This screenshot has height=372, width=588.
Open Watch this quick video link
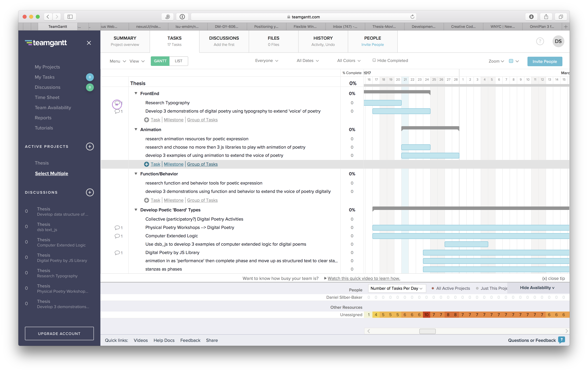[364, 278]
